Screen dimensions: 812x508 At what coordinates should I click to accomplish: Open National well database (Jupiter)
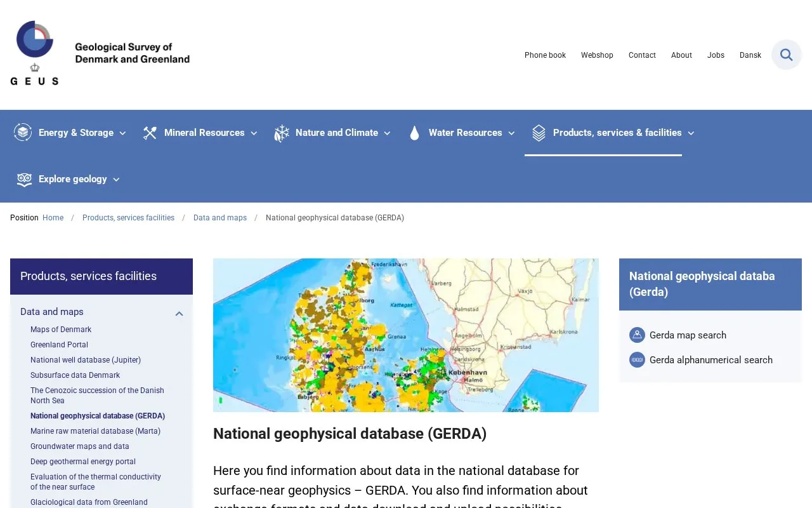coord(86,360)
